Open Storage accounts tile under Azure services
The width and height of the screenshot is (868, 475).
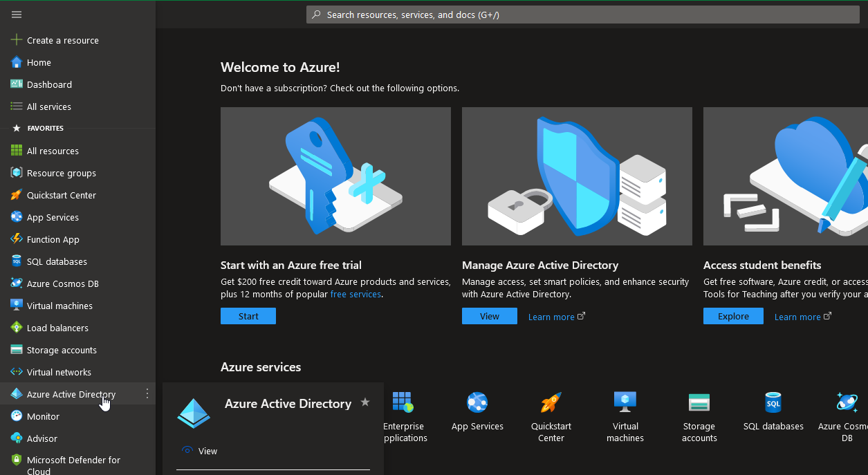point(699,417)
